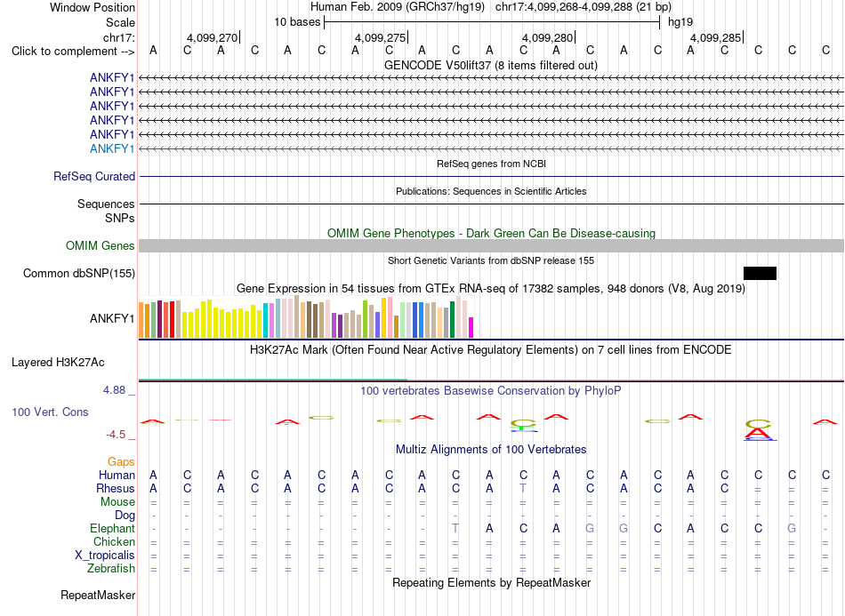Click the tall C-over-A PhyloP conservation stack
845x616 pixels.
pyautogui.click(x=758, y=430)
